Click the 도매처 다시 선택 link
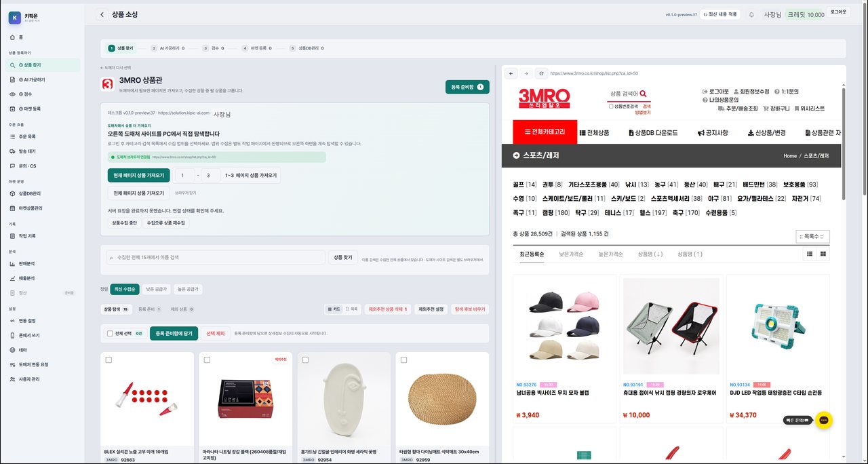868x464 pixels. [x=115, y=68]
